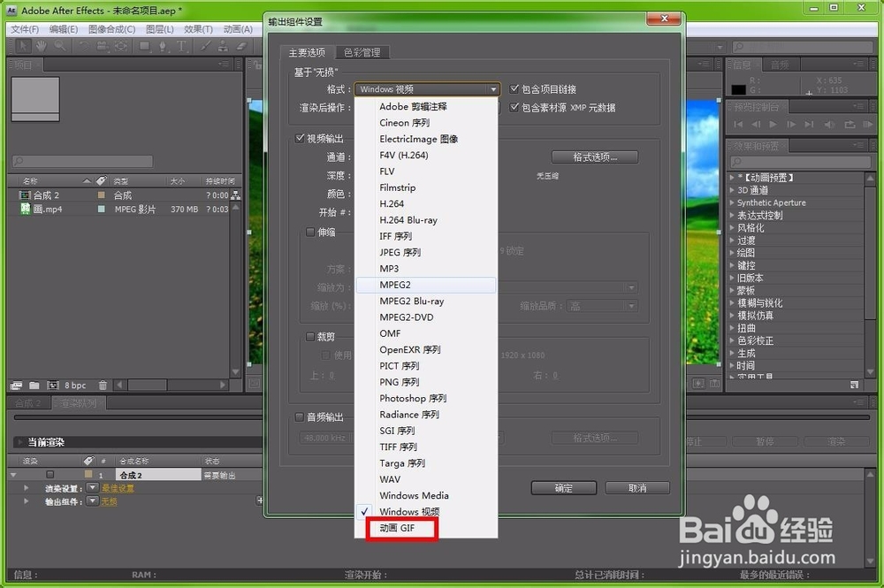
Task: Select the Pan Behind tool
Action: click(120, 46)
